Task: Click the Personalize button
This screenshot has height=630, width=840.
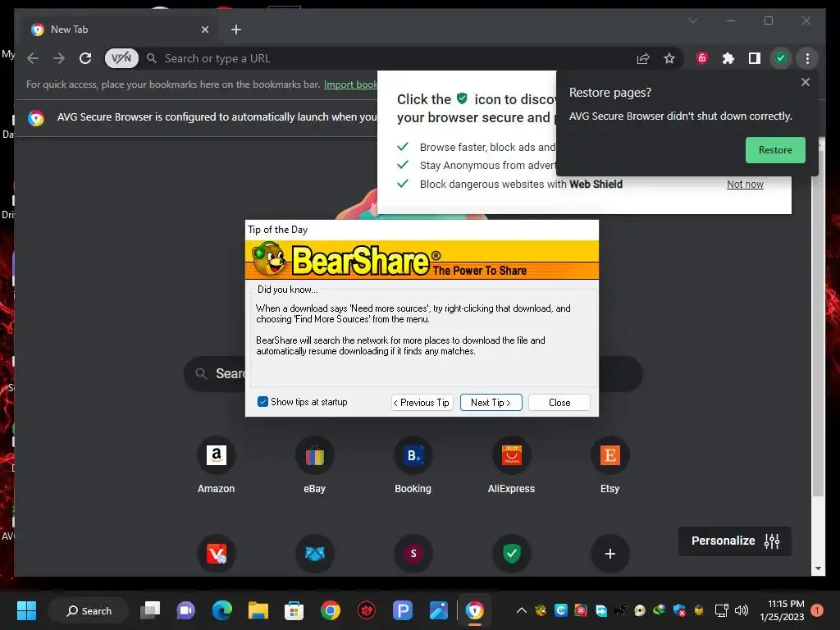Action: 735,541
